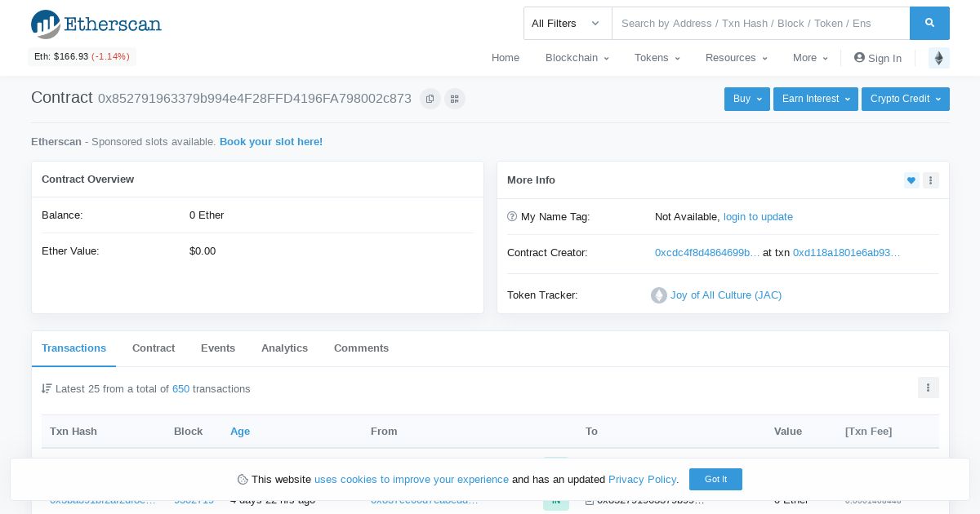
Task: Open Joy of All Culture (JAC) token
Action: click(x=726, y=295)
